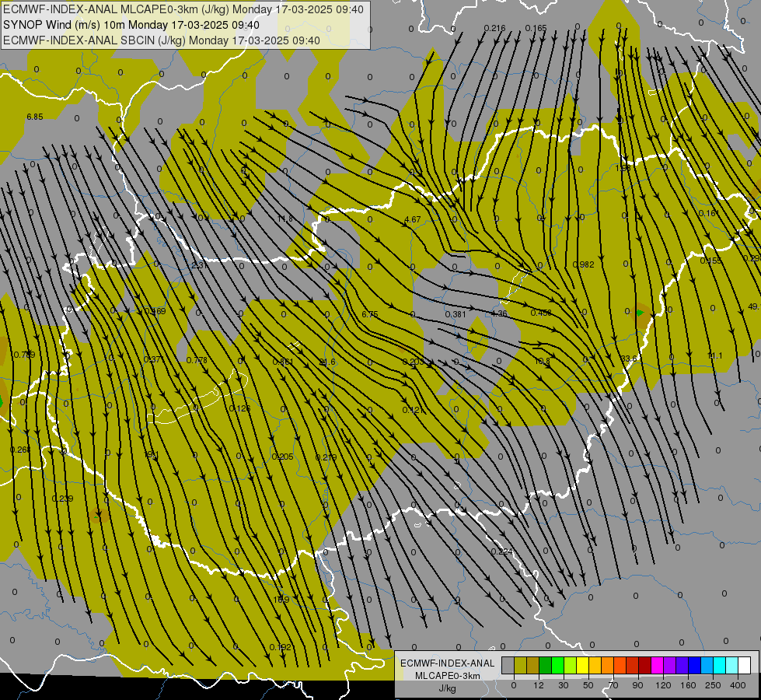Image resolution: width=761 pixels, height=700 pixels.
Task: Click the purple swatch at tick 120
Action: point(670,665)
